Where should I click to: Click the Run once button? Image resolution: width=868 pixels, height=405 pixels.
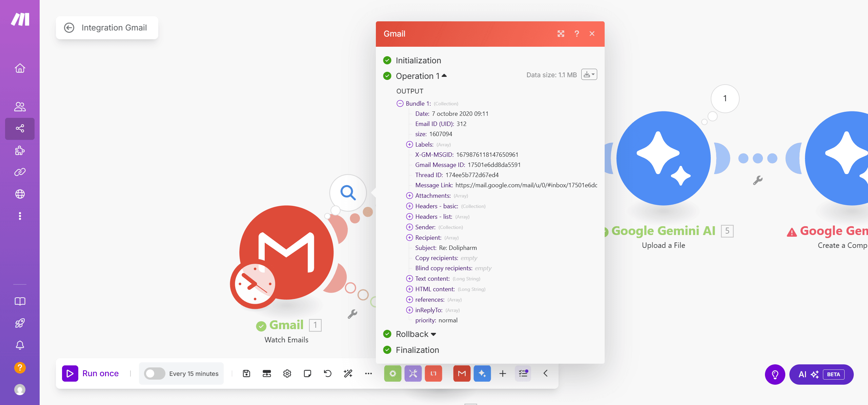coord(90,374)
